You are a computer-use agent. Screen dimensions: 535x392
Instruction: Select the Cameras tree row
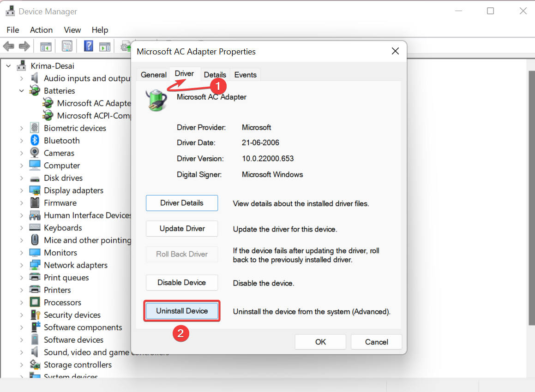point(59,153)
